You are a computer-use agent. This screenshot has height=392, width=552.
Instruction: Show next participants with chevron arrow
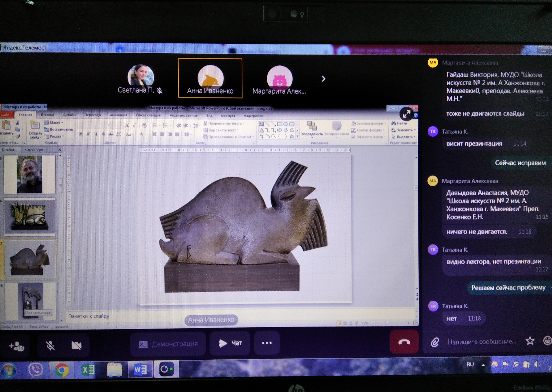[324, 79]
